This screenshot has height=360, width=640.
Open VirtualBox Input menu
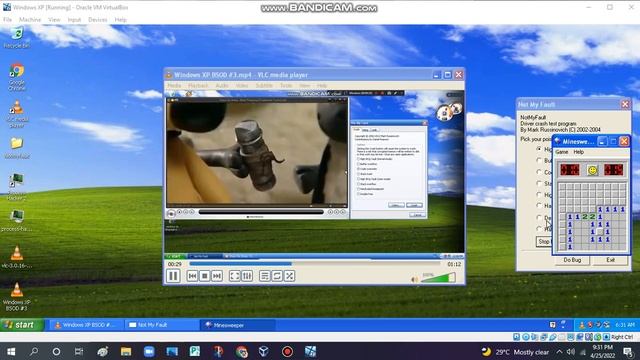(74, 20)
